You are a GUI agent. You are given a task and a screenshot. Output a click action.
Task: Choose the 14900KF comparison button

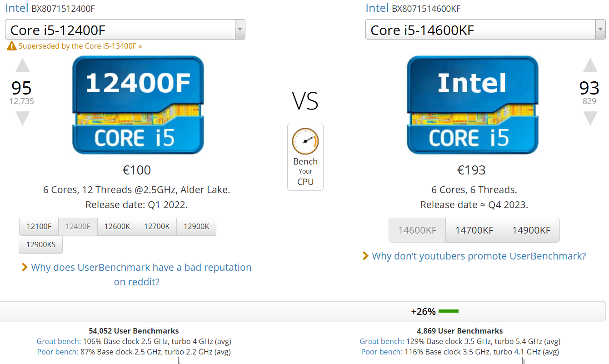[531, 230]
